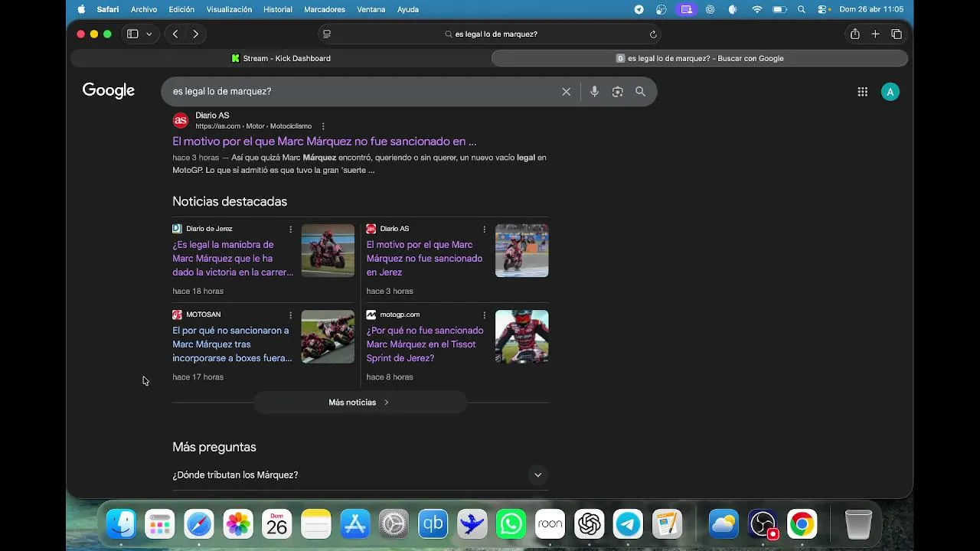Open options for Diario AS news card
980x551 pixels.
484,229
